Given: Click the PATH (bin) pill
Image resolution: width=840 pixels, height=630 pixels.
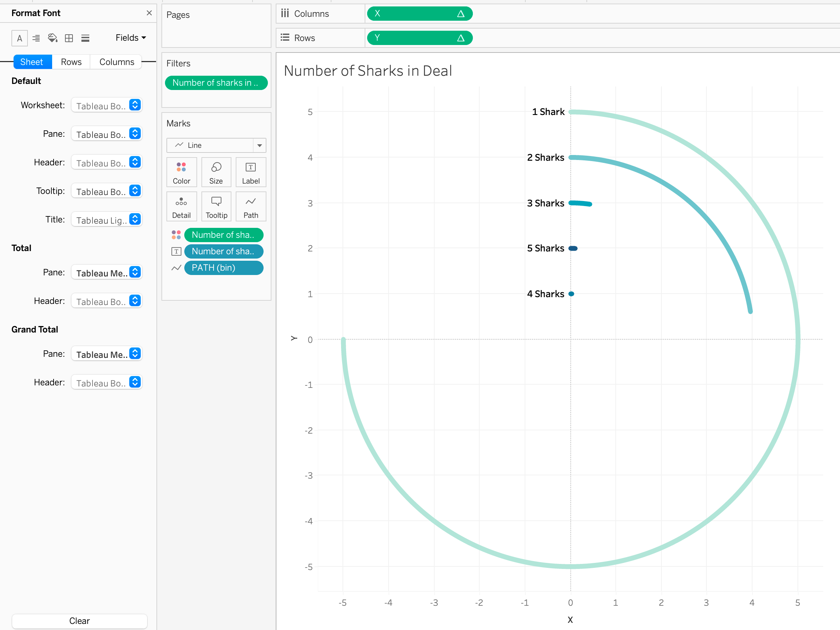Looking at the screenshot, I should 224,268.
